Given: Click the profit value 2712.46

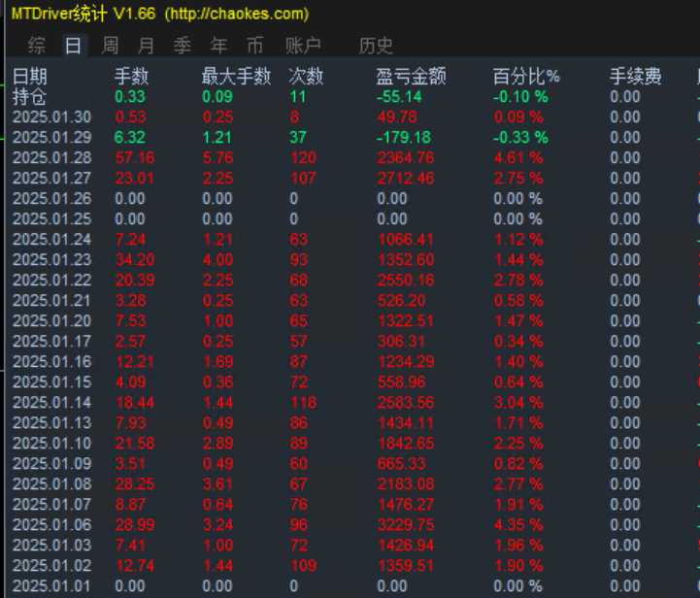Looking at the screenshot, I should (406, 178).
